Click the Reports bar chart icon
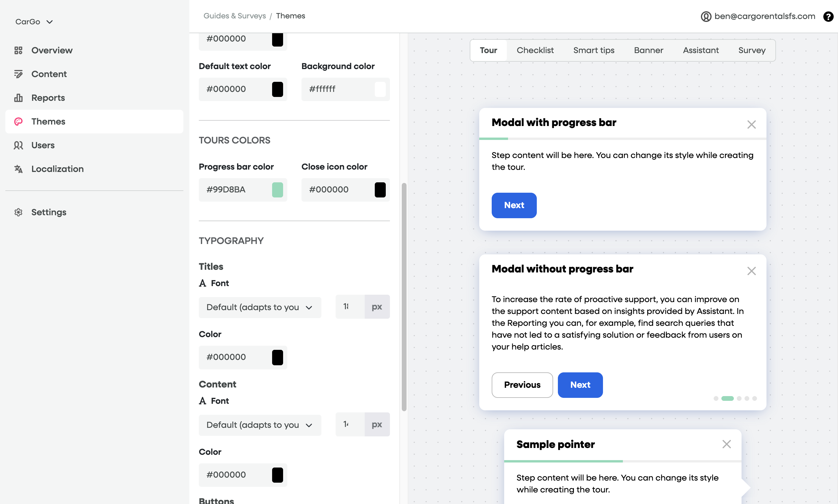The image size is (838, 504). 18,98
